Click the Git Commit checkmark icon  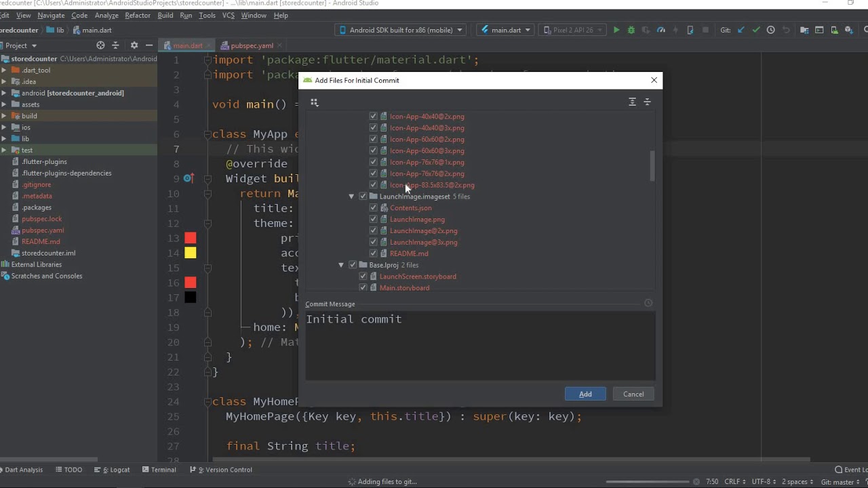(x=755, y=30)
